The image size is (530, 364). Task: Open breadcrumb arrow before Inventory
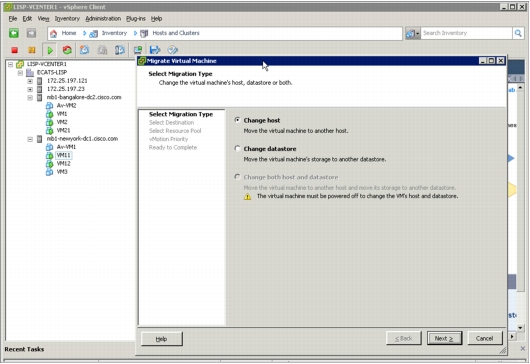(85, 33)
